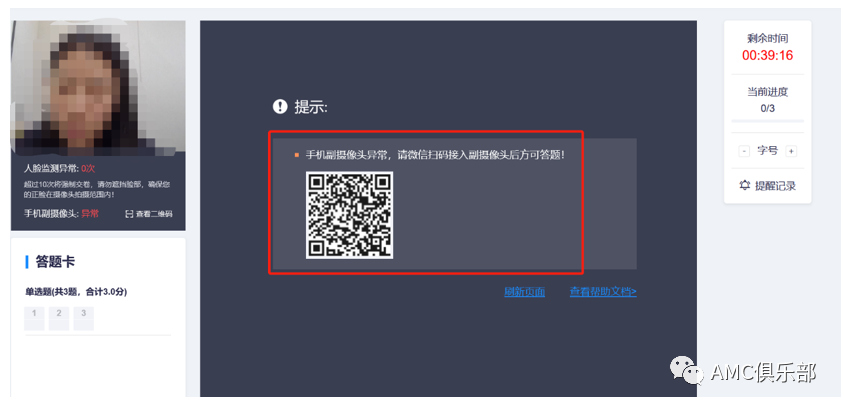Open the 查看帮助文档 link
Image resolution: width=844 pixels, height=410 pixels.
pyautogui.click(x=603, y=292)
